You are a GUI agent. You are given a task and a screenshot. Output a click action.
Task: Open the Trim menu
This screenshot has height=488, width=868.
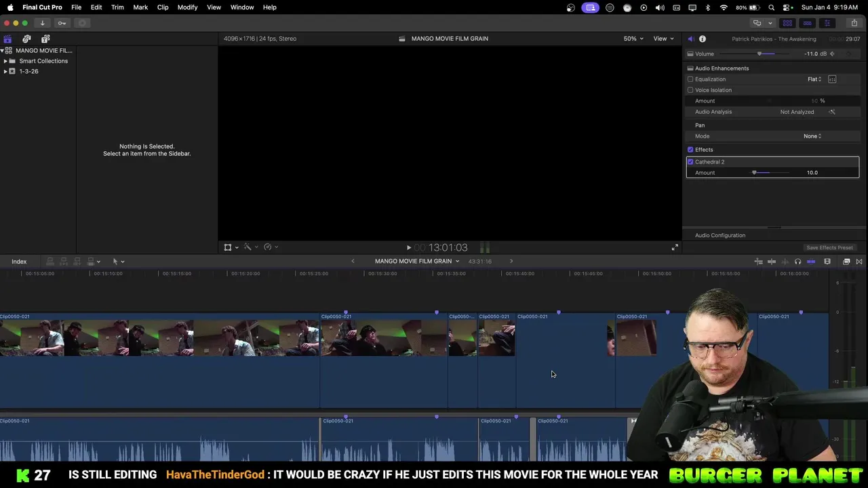117,7
